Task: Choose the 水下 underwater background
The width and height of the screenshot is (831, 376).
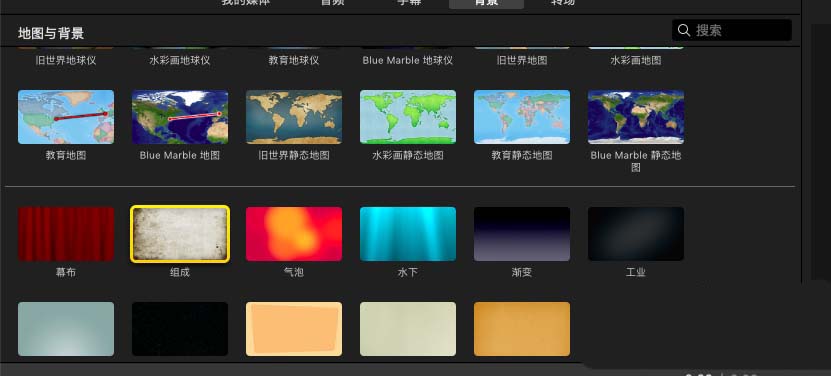Action: coord(408,234)
